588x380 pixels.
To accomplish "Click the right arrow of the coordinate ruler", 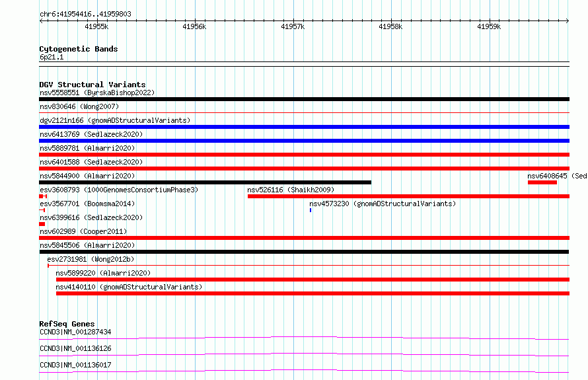I will coord(568,21).
